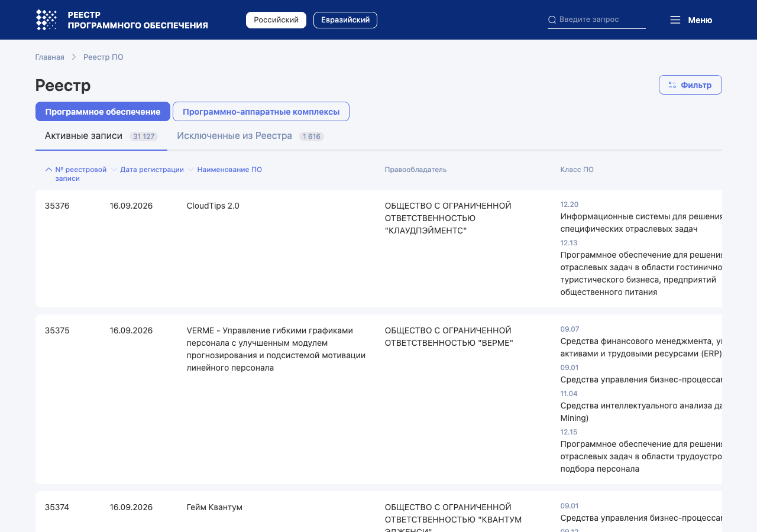
Task: Select the Российский registry toggle
Action: coord(276,20)
